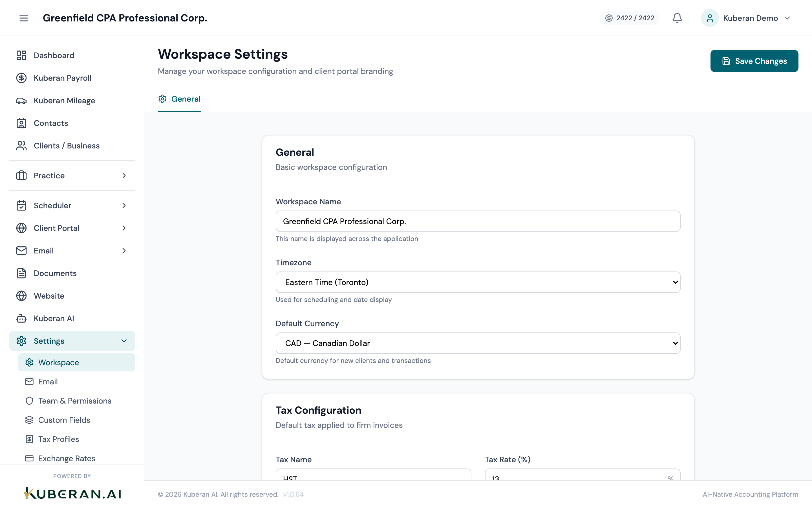Click the Tax Rate (%) input field
The width and height of the screenshot is (812, 508).
pos(582,475)
